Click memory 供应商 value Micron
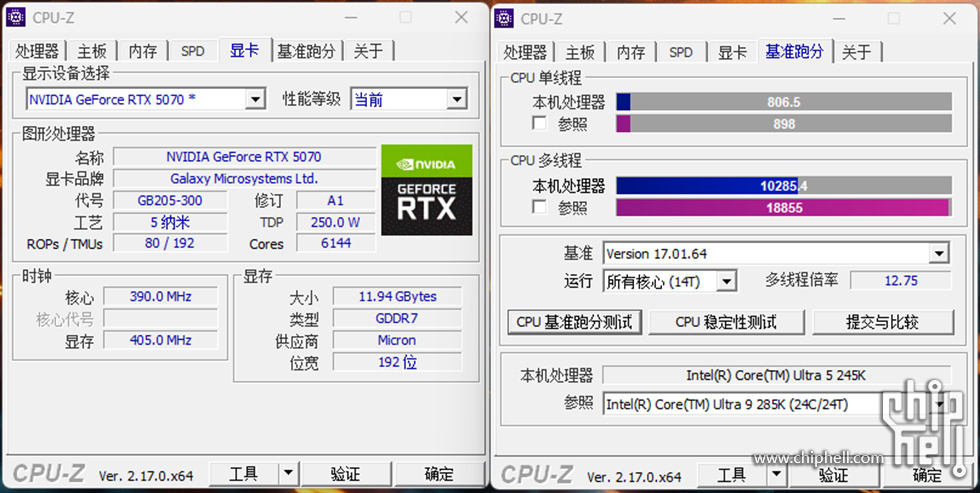The image size is (980, 493). (398, 340)
